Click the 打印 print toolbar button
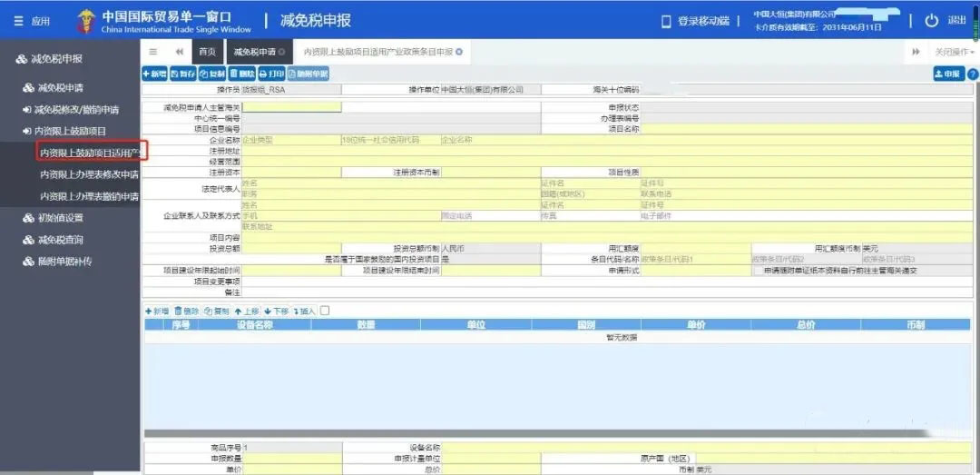Screen dimensions: 980x475 (x=272, y=74)
